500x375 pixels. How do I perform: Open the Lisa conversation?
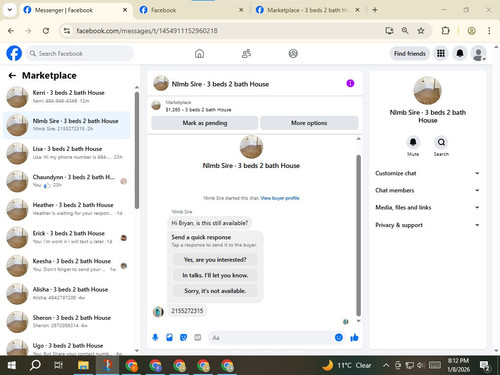click(67, 153)
